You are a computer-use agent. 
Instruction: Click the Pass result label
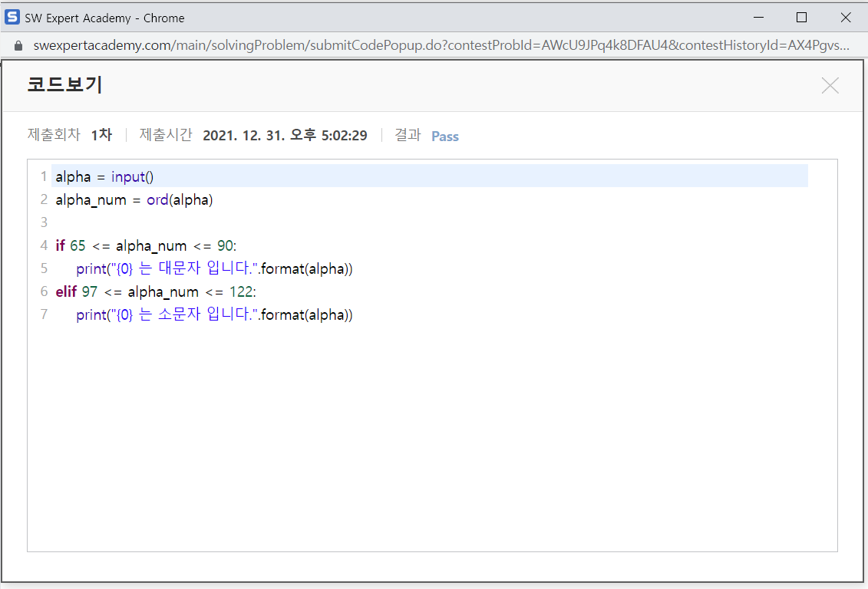(445, 136)
